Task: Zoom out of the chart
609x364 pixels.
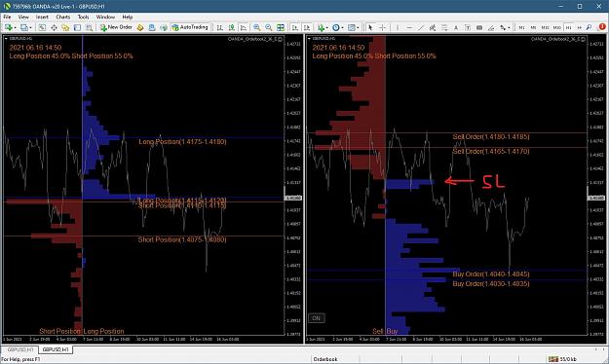Action: tap(268, 27)
